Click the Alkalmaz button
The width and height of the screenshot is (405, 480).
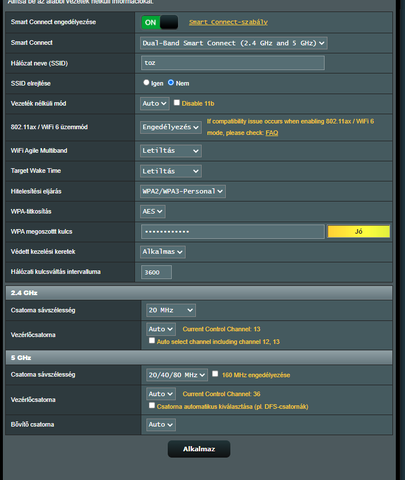[x=199, y=449]
